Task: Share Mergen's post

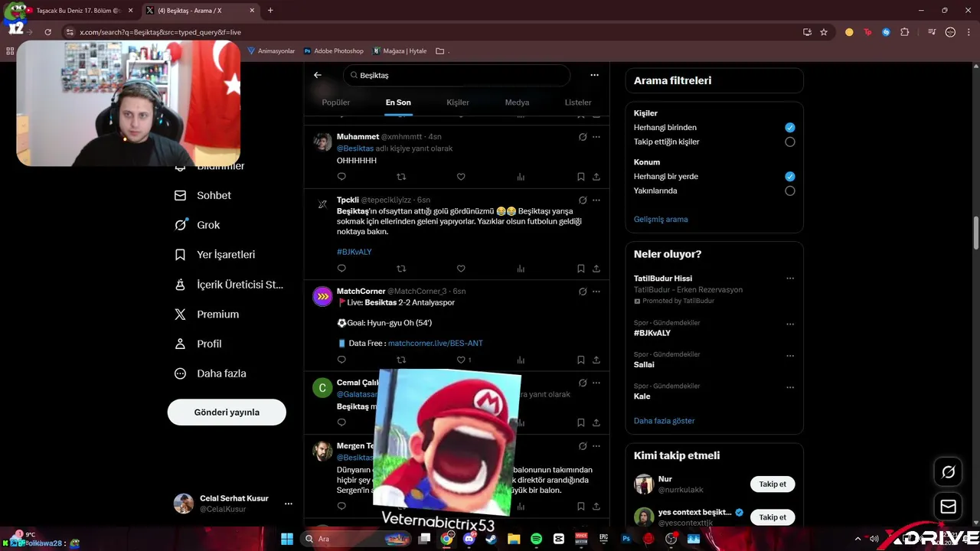Action: pyautogui.click(x=596, y=506)
